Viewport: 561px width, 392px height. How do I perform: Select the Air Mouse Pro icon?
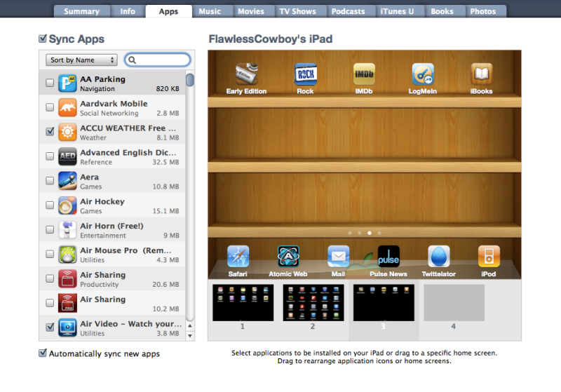pos(67,255)
